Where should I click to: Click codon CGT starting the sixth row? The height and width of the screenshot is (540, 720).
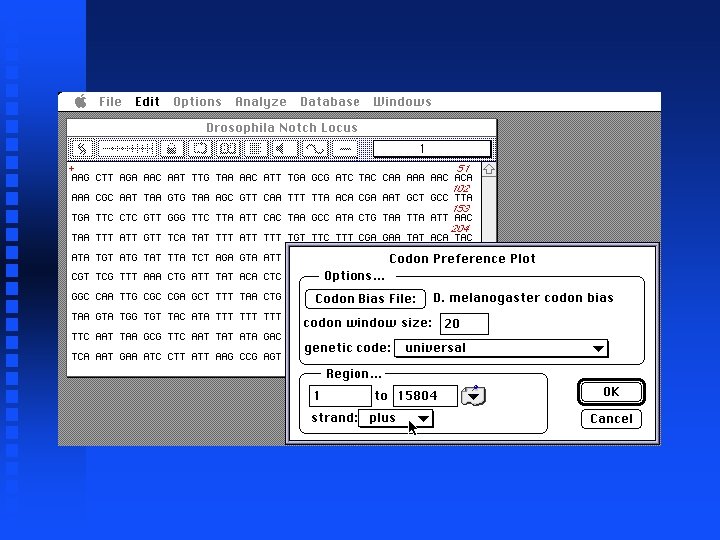[80, 277]
